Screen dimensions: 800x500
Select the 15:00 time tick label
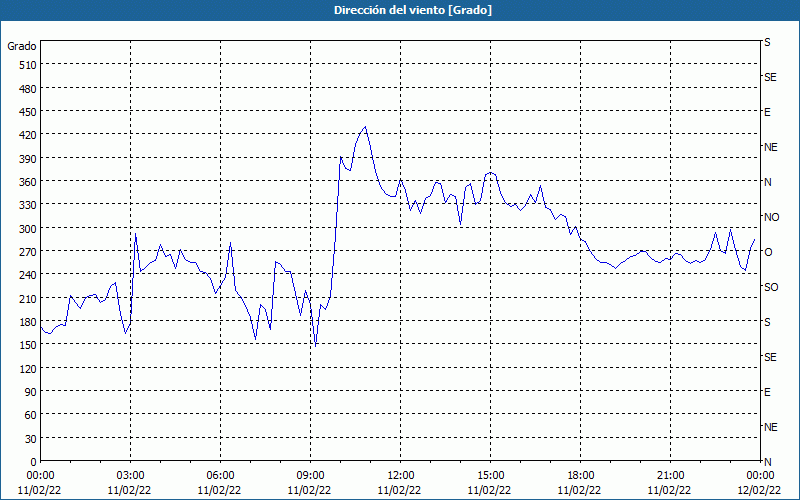(490, 475)
